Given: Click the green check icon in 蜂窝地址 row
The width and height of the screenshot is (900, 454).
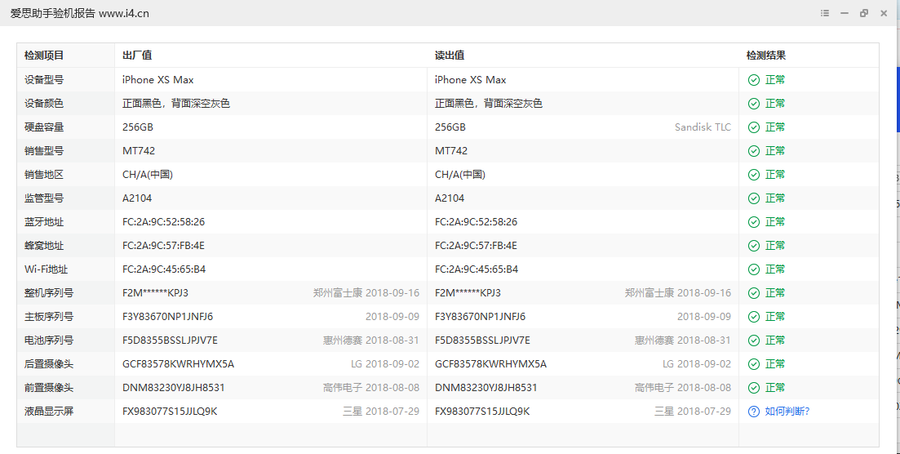Looking at the screenshot, I should tap(754, 246).
